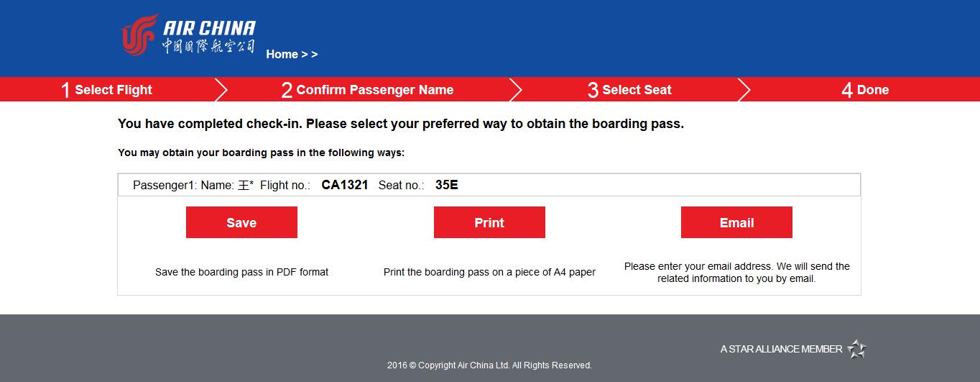
Task: Go to step 1 Select Flight
Action: point(106,90)
